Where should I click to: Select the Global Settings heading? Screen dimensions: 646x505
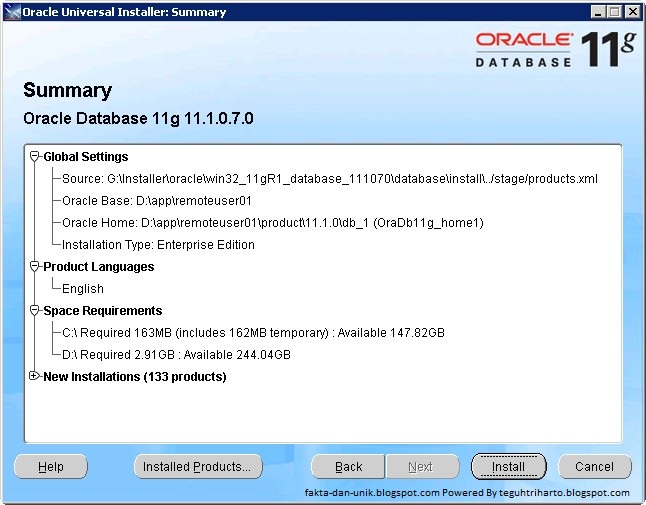(86, 157)
